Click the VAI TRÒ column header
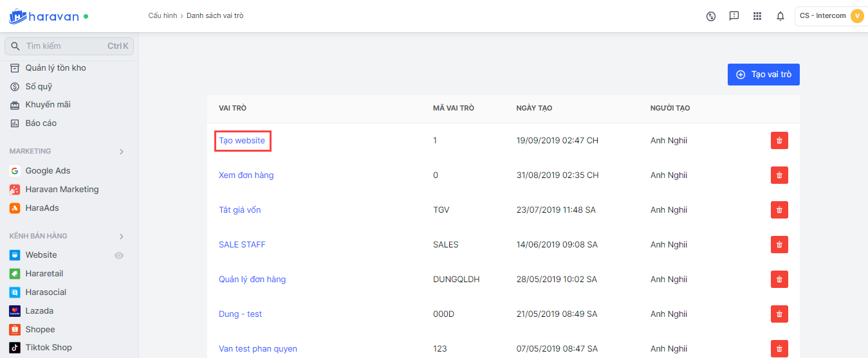The image size is (868, 358). [x=232, y=108]
